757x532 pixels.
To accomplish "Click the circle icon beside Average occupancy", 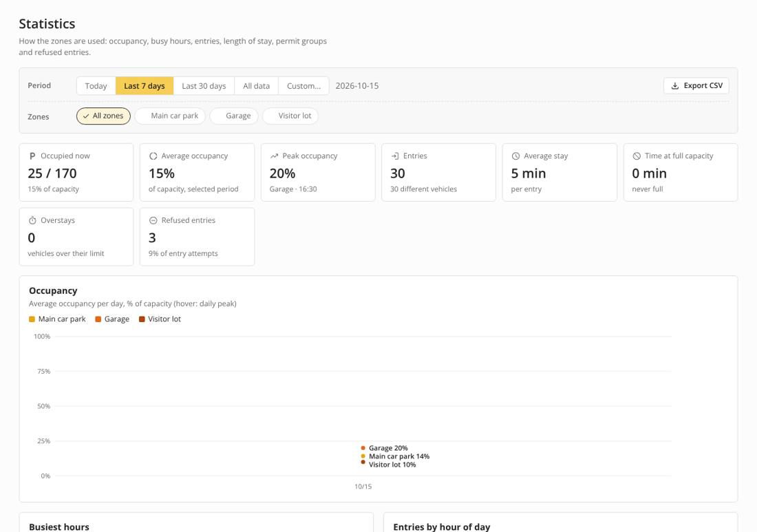I will click(153, 156).
